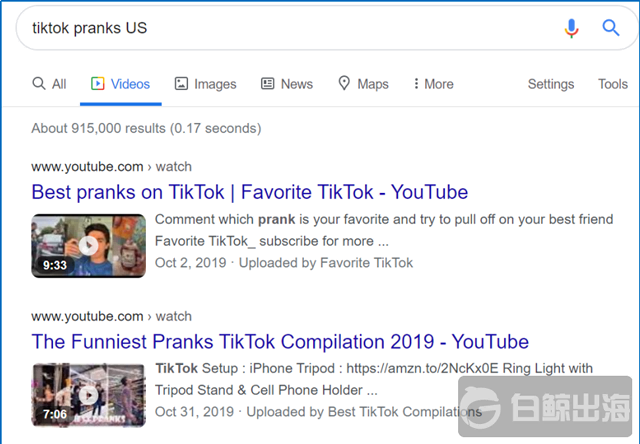Play the 7:06 video thumbnail

tap(88, 395)
